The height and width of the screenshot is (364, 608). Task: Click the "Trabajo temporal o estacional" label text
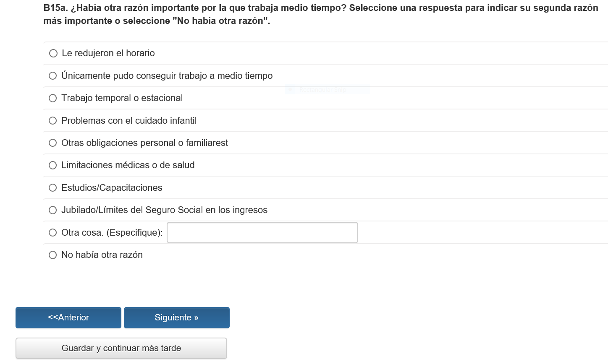click(x=122, y=98)
